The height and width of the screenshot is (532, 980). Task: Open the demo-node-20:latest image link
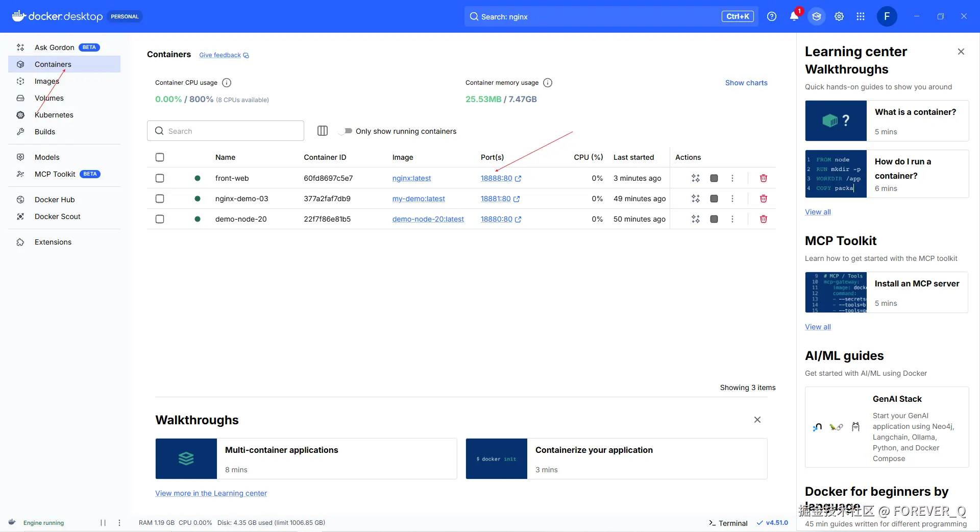428,219
